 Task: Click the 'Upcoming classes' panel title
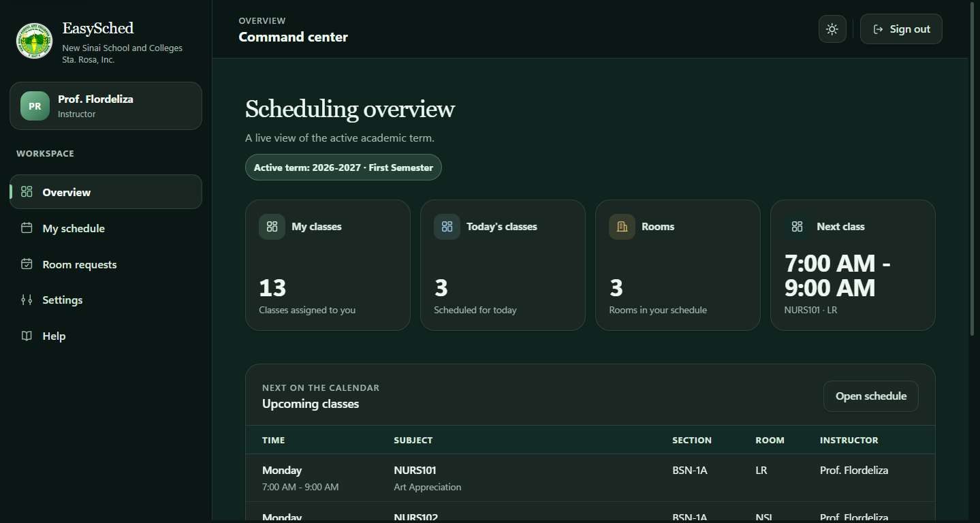tap(311, 404)
